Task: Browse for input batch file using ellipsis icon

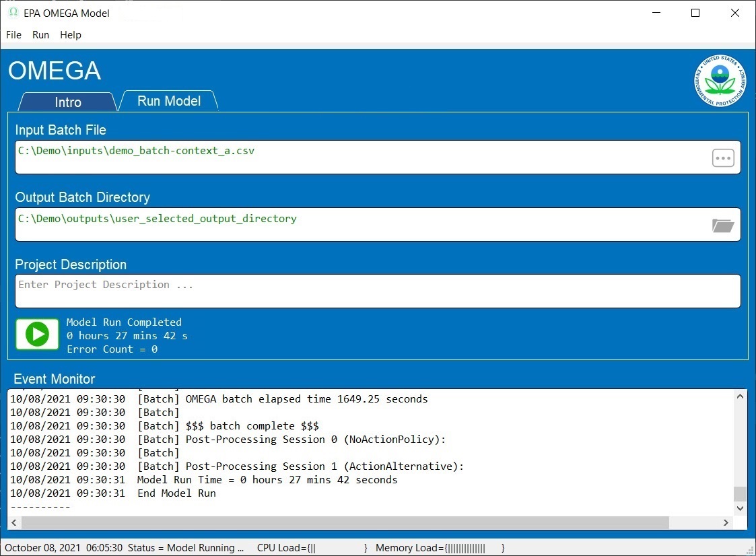Action: tap(723, 158)
